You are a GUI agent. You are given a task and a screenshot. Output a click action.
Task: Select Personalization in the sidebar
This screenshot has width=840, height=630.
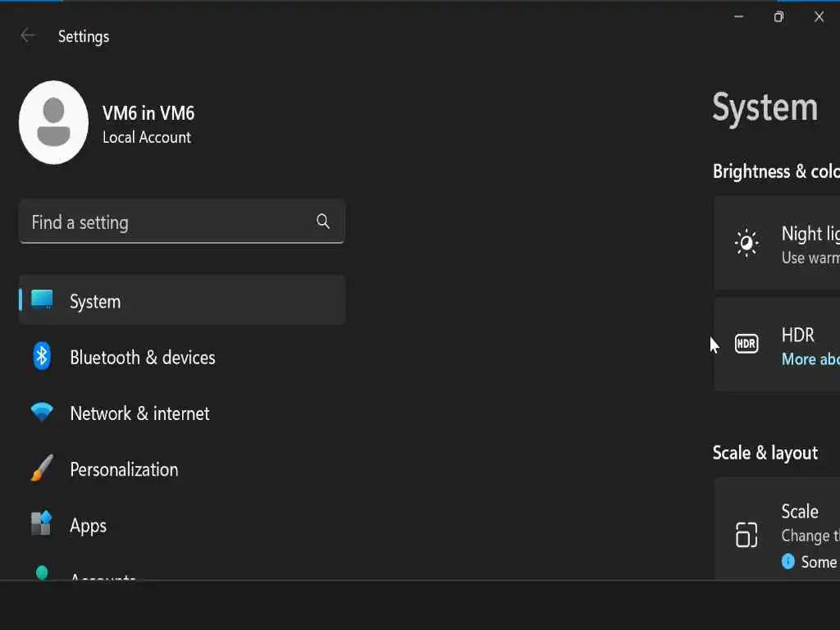click(124, 469)
